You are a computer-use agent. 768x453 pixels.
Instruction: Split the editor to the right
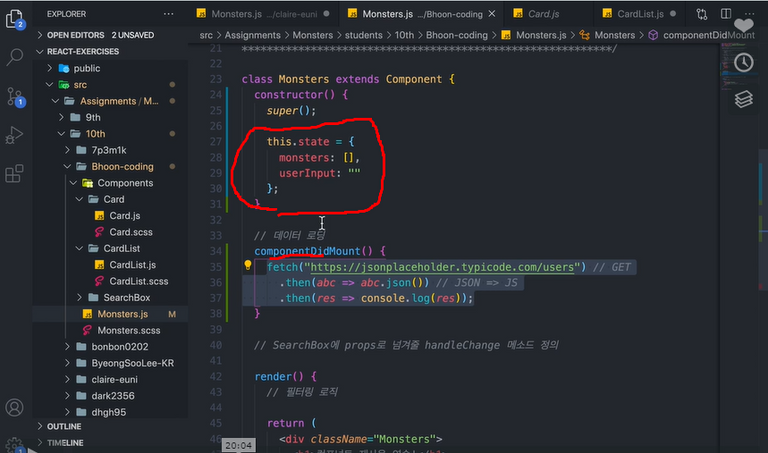tap(726, 14)
